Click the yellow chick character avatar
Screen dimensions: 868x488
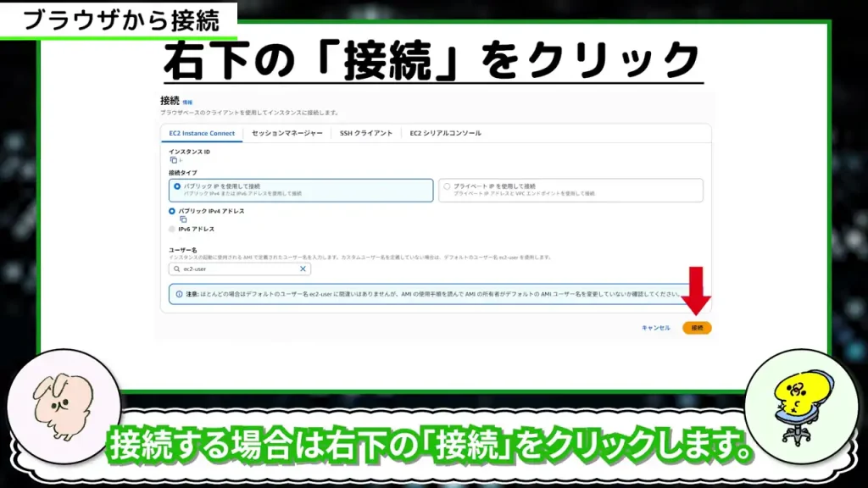802,407
